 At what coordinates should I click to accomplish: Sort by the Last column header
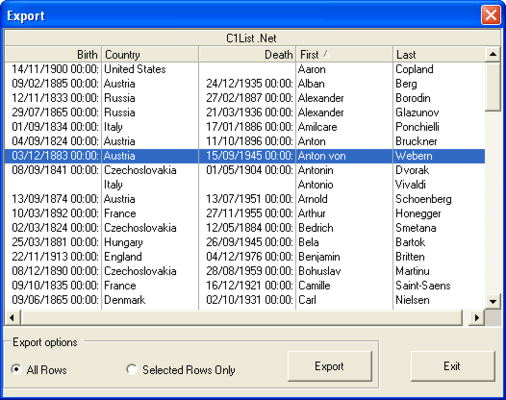(439, 54)
